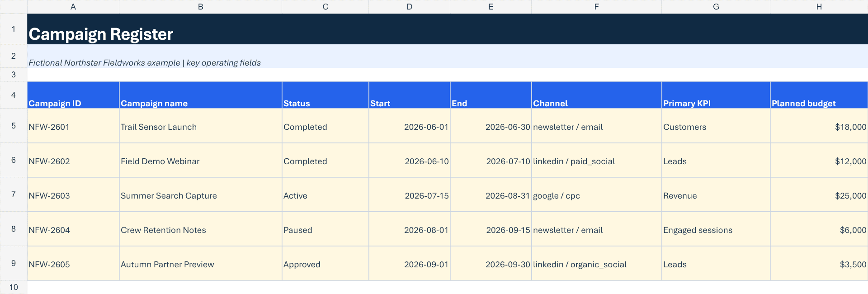Select the Planned budget header cell
The image size is (868, 294).
coord(819,95)
